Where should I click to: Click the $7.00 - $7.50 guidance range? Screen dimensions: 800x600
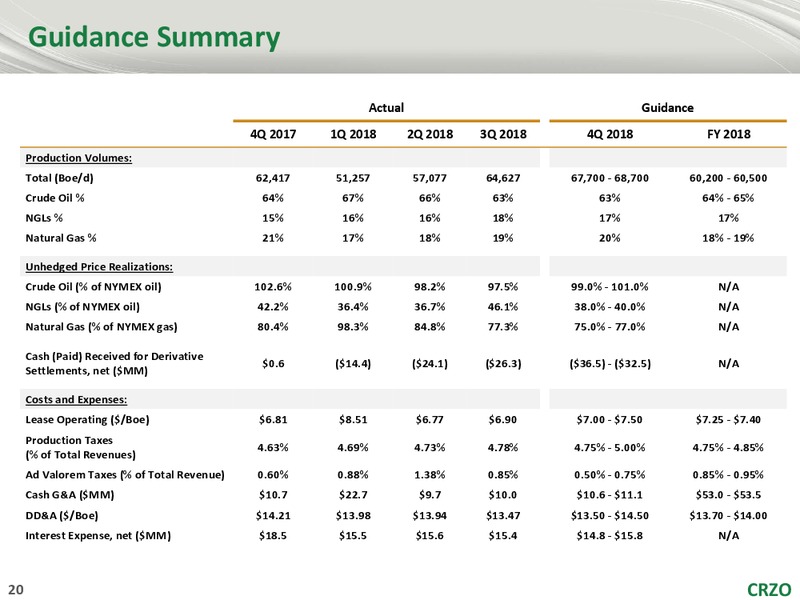(610, 420)
